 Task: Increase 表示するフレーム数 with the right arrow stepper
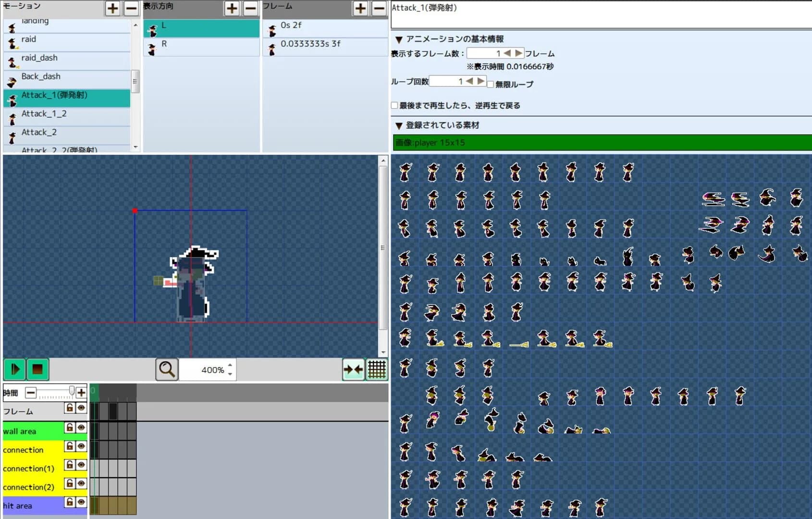518,53
